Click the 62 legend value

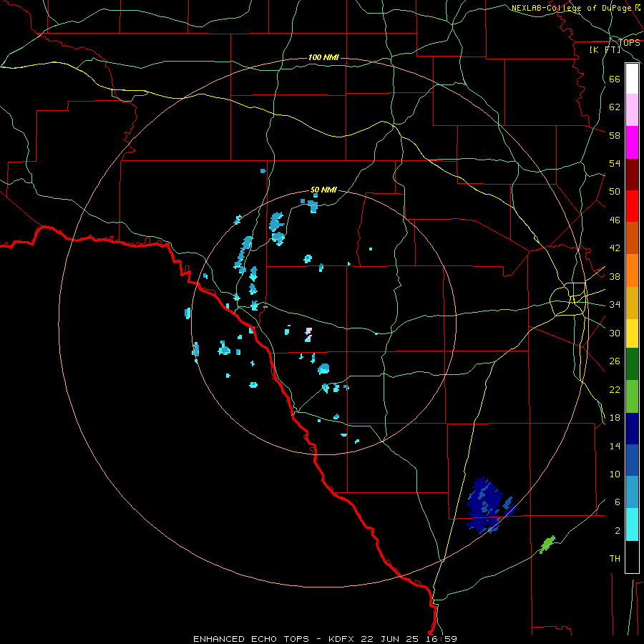pos(615,107)
